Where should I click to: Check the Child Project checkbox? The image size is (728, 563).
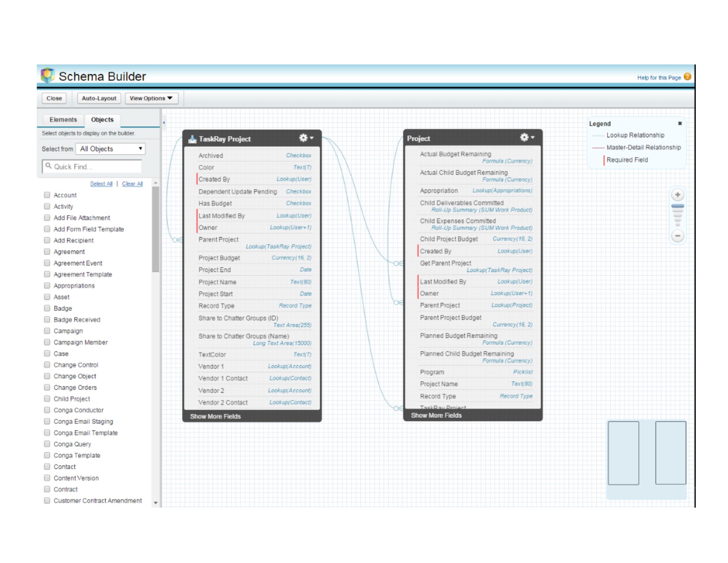click(x=47, y=399)
